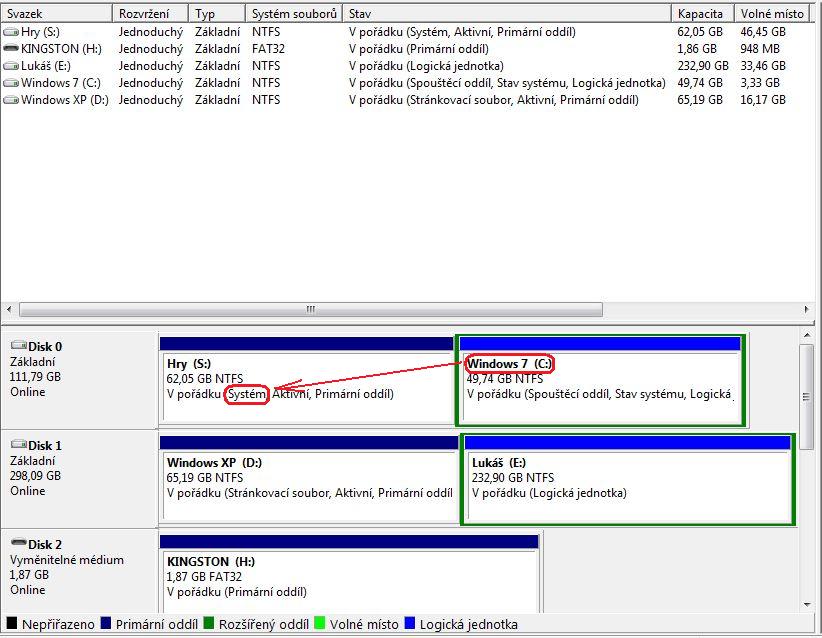The height and width of the screenshot is (638, 822).
Task: Click the 16,17 GB free space cell
Action: 763,100
